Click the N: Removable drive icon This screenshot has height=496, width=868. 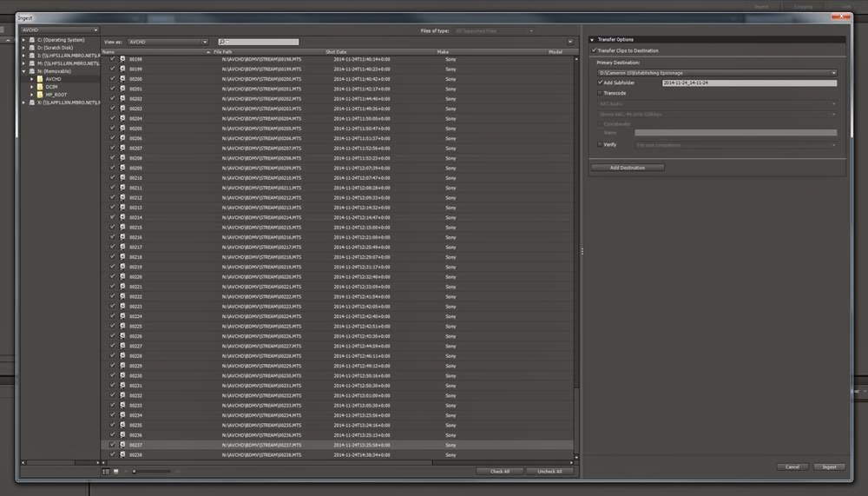(32, 71)
